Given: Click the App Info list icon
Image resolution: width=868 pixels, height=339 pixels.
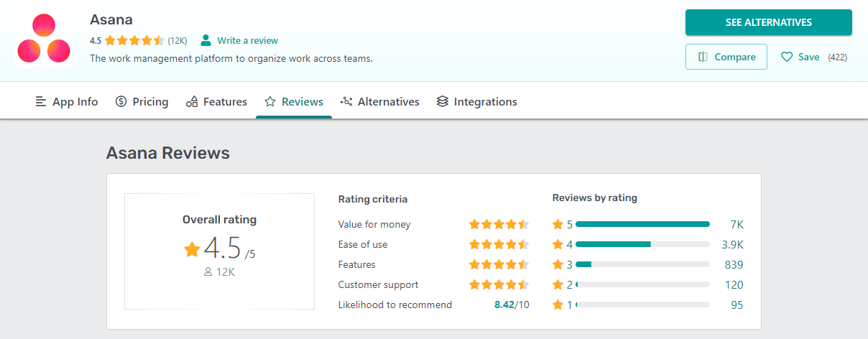Looking at the screenshot, I should (41, 102).
